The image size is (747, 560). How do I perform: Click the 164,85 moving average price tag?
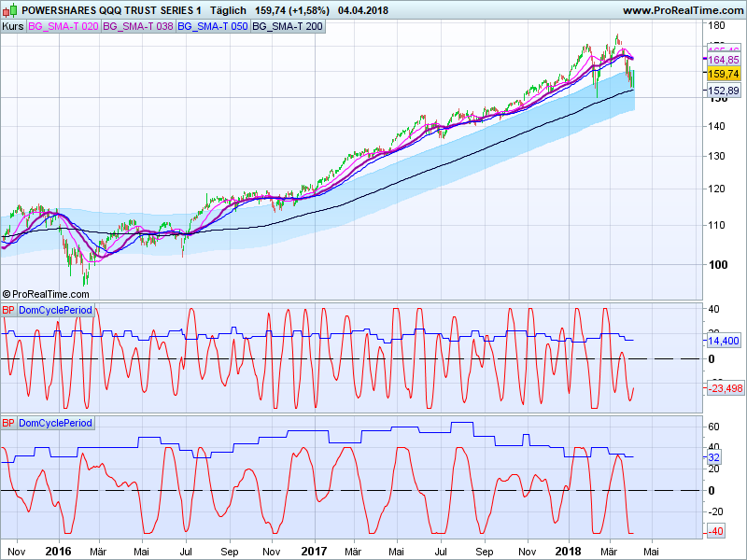pyautogui.click(x=723, y=60)
